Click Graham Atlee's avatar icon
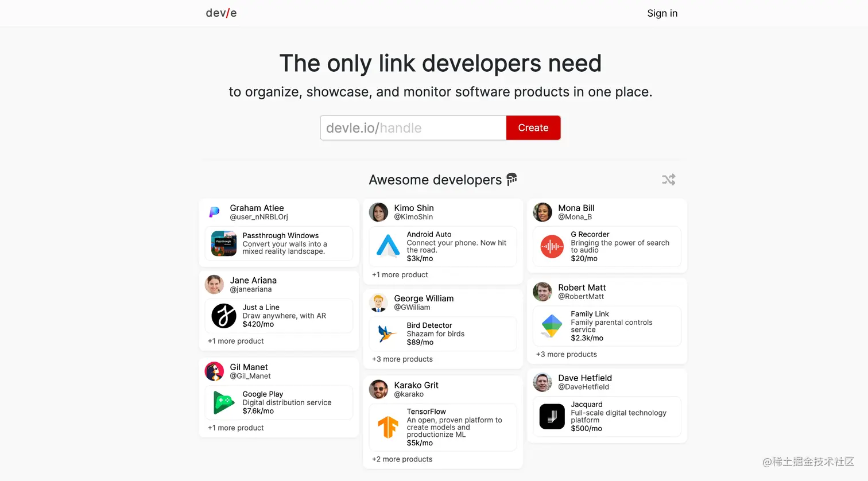868x481 pixels. pyautogui.click(x=214, y=212)
